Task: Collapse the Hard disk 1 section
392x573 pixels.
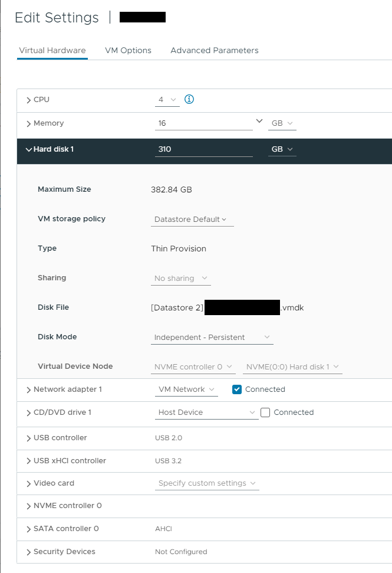Action: pyautogui.click(x=28, y=149)
